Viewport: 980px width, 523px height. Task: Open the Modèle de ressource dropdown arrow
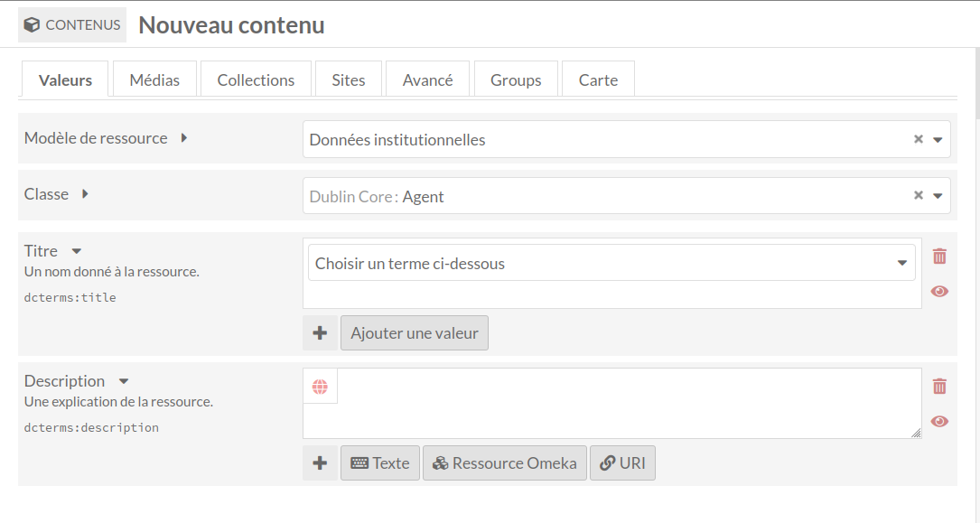(938, 140)
